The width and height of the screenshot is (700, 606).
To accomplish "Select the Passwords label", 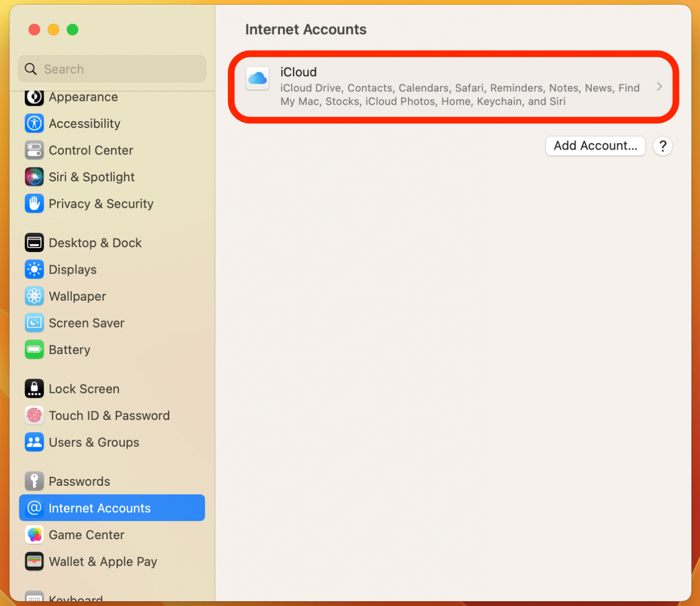I will (x=79, y=481).
